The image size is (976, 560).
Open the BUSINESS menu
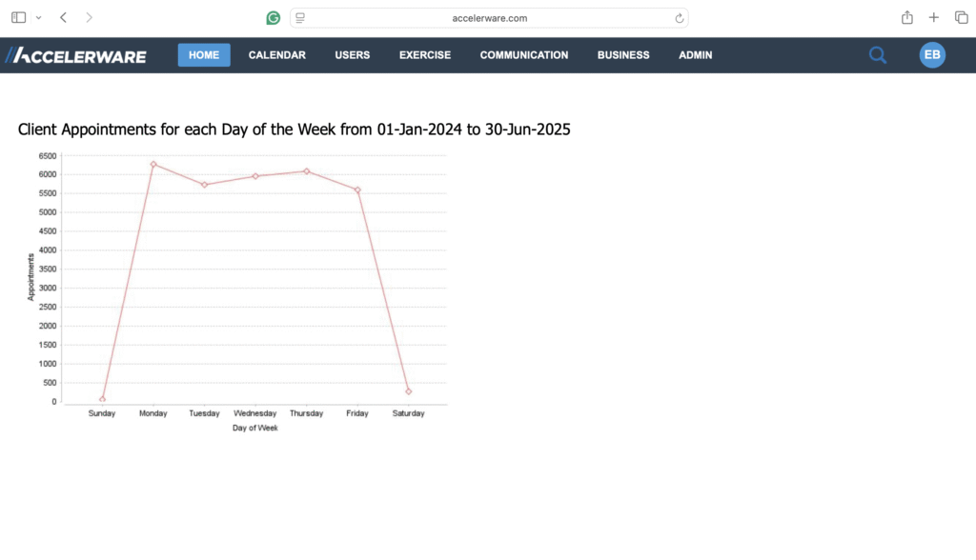(x=623, y=55)
